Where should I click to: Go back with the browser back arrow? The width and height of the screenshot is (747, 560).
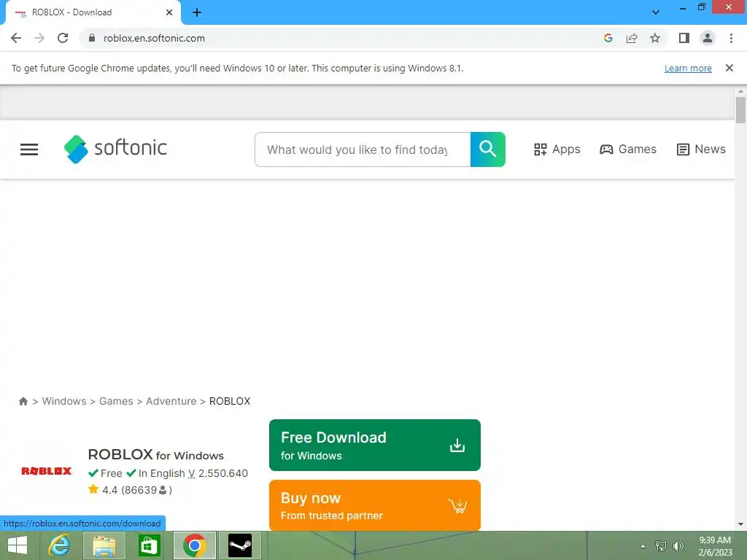pos(16,38)
